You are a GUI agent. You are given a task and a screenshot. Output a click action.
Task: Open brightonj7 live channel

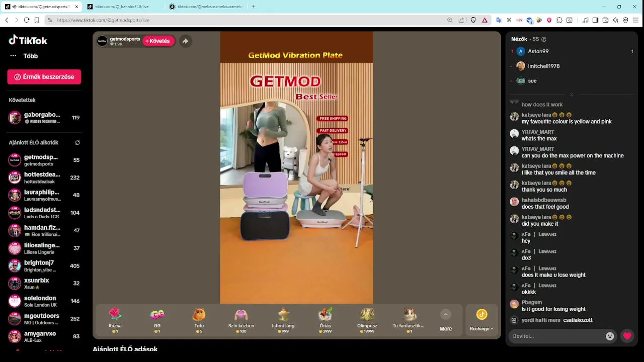[x=44, y=265]
